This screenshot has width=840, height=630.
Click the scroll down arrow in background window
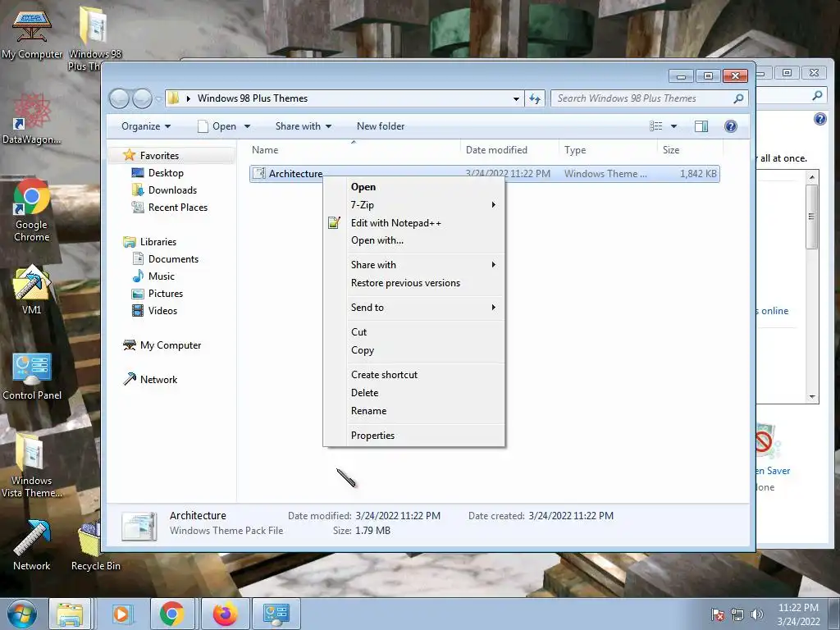click(812, 397)
